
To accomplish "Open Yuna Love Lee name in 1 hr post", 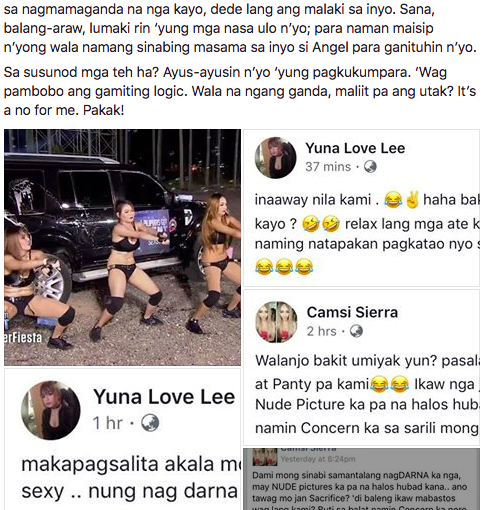I will pyautogui.click(x=164, y=397).
